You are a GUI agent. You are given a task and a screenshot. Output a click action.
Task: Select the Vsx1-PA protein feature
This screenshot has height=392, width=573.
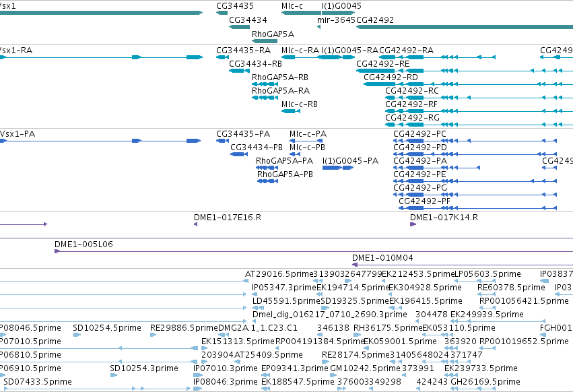pos(18,134)
